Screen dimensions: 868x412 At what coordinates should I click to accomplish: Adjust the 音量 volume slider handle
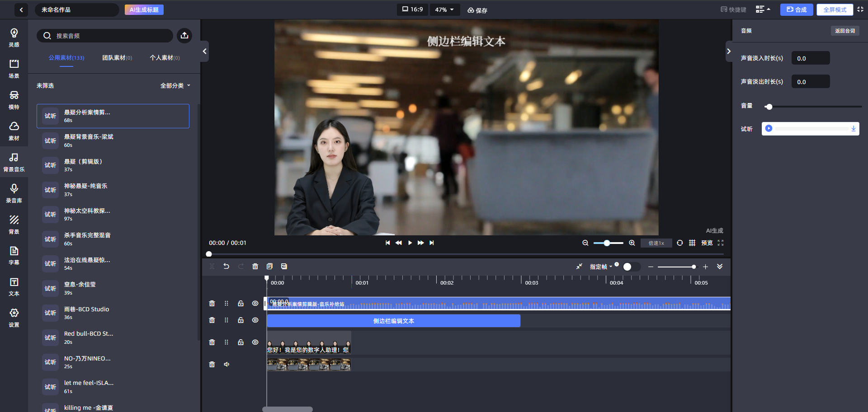[769, 107]
